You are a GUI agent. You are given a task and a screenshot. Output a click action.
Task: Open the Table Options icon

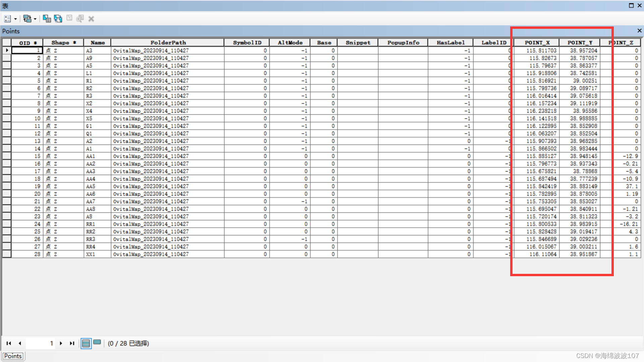pyautogui.click(x=7, y=19)
